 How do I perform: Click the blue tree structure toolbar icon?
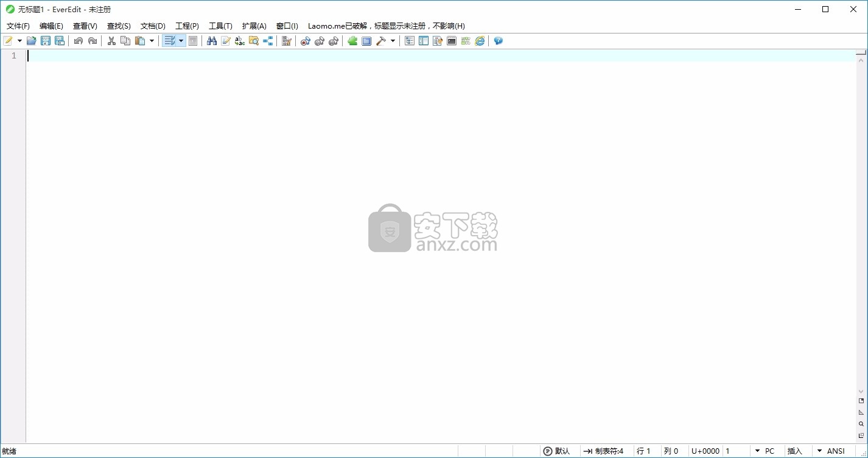pyautogui.click(x=268, y=41)
